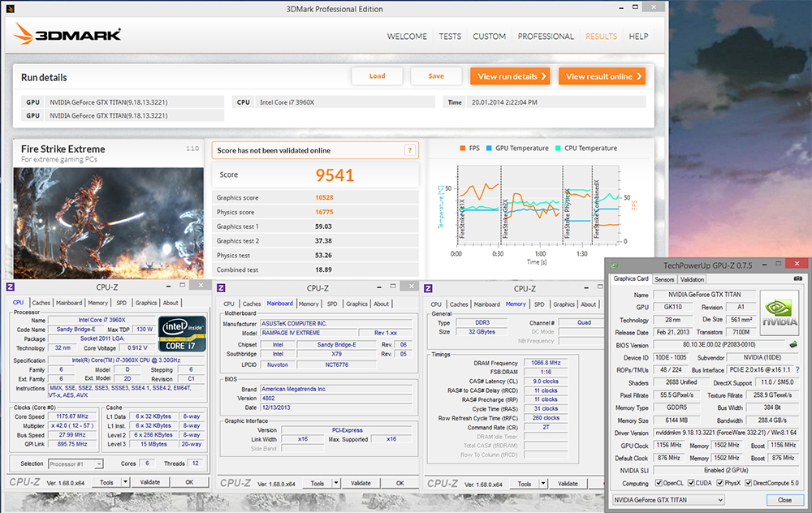Click Validate in the CPU-Z Memory window
The image size is (812, 513).
tap(568, 484)
